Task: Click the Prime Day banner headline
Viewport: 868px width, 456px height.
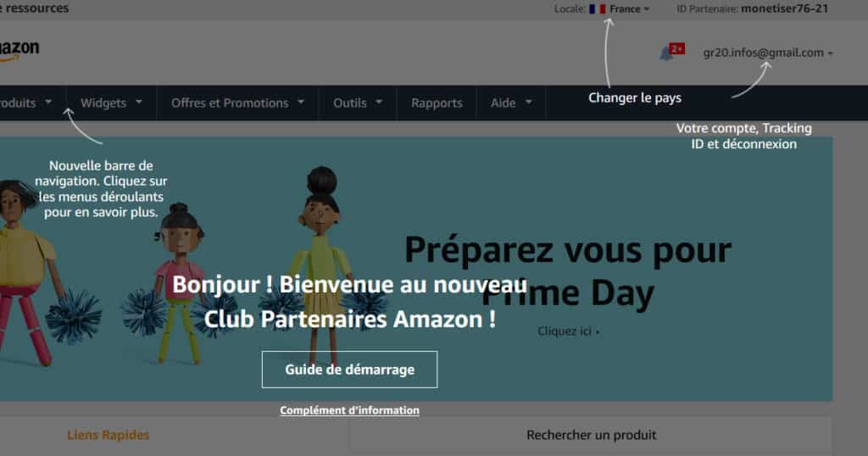Action: coord(568,272)
